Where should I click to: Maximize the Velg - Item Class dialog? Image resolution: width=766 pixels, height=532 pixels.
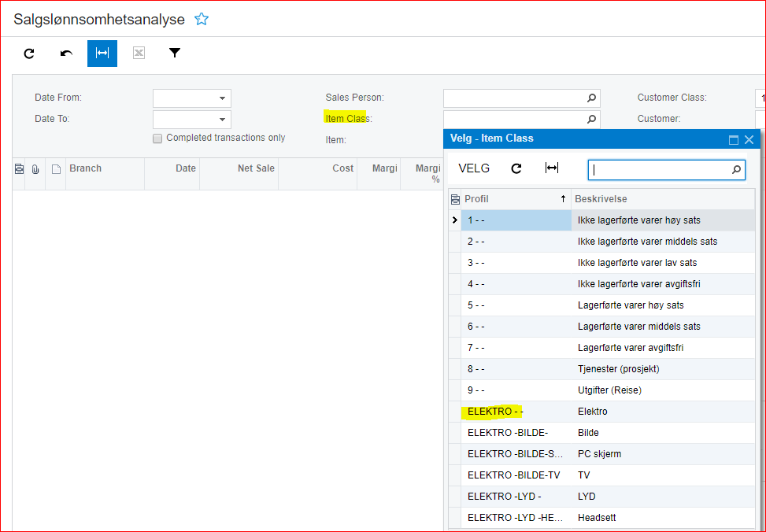[733, 140]
